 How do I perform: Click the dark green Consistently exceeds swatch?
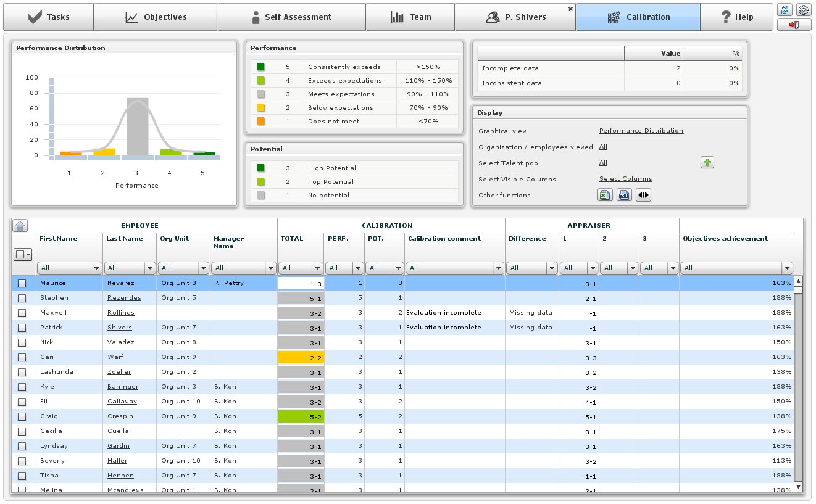pos(260,67)
